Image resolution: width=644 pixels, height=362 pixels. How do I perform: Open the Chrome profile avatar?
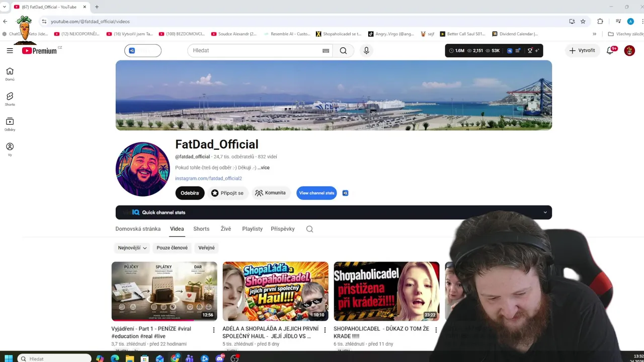coord(630,21)
